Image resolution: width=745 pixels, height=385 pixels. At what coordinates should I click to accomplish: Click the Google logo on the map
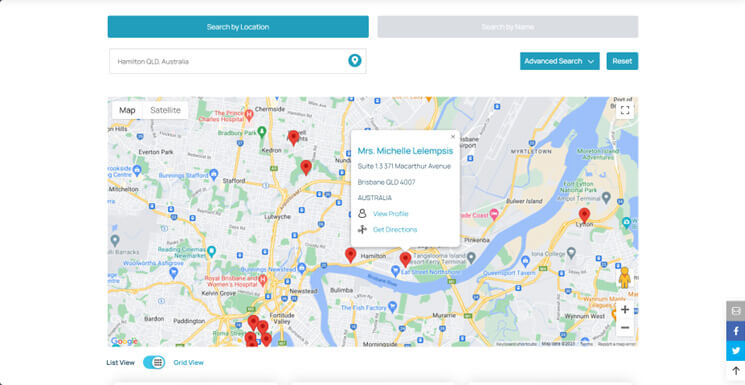(x=124, y=341)
